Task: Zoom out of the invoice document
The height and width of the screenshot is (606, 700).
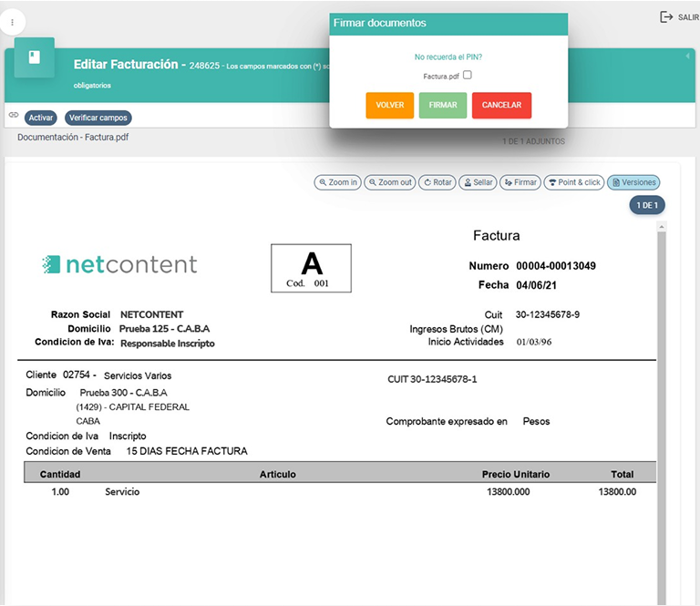Action: pyautogui.click(x=389, y=182)
